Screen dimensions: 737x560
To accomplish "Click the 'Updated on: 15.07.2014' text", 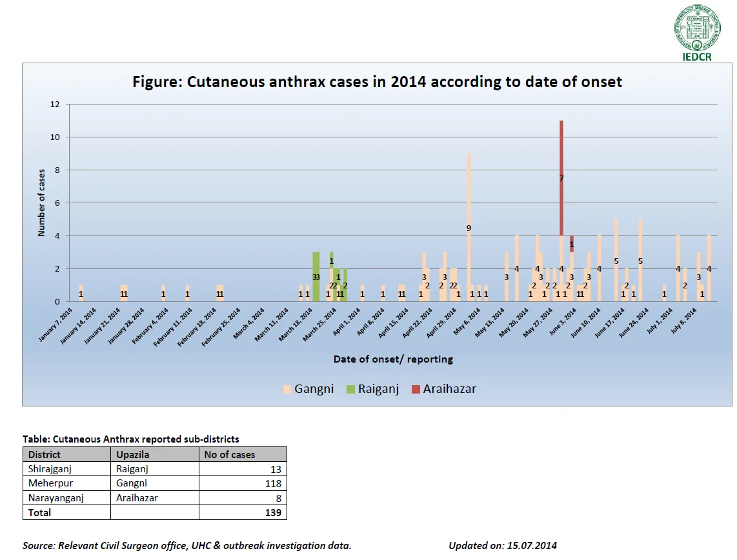I will point(503,545).
